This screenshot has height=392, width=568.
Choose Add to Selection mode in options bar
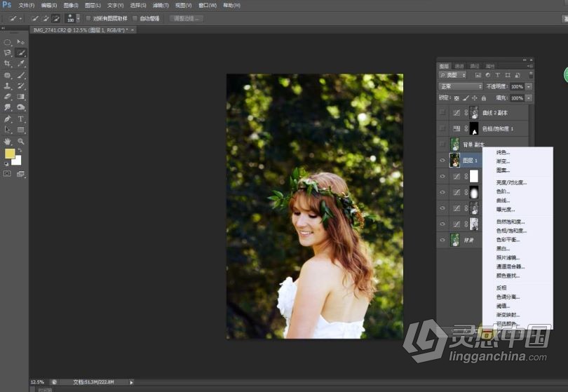[x=46, y=18]
